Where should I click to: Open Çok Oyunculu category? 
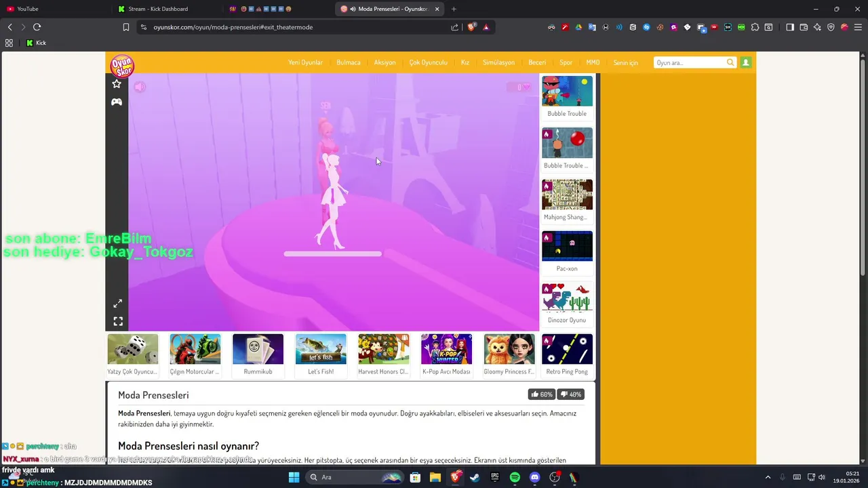(428, 62)
